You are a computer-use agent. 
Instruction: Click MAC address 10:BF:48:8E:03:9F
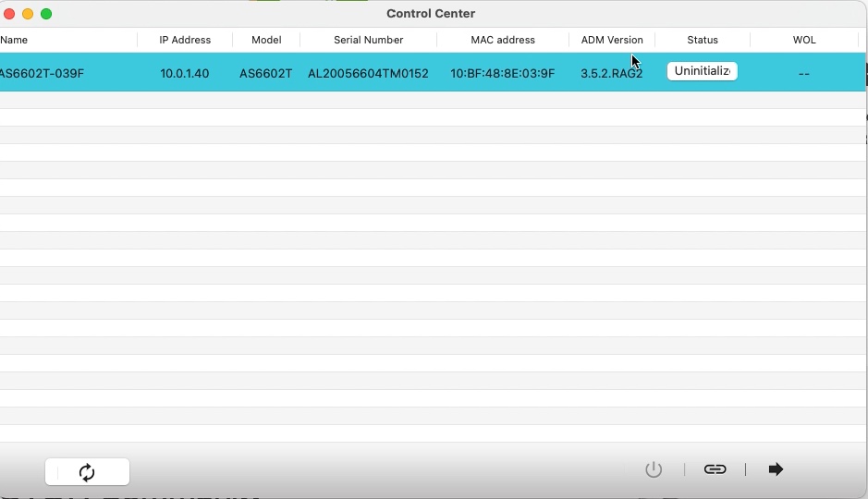click(x=503, y=73)
